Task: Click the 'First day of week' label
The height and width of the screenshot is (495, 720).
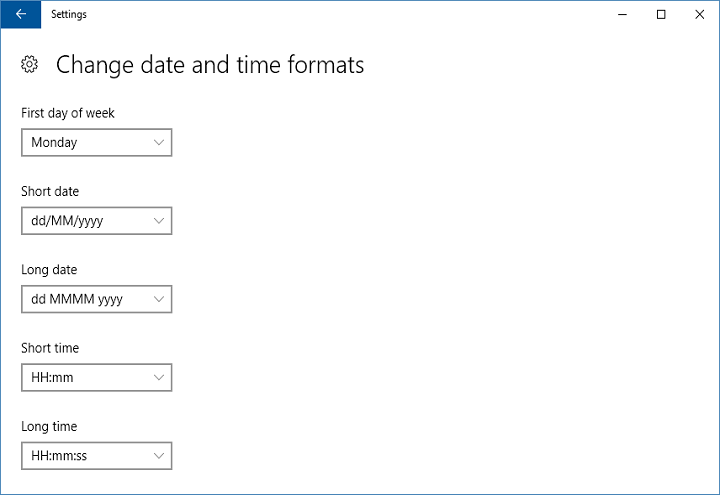Action: click(68, 113)
